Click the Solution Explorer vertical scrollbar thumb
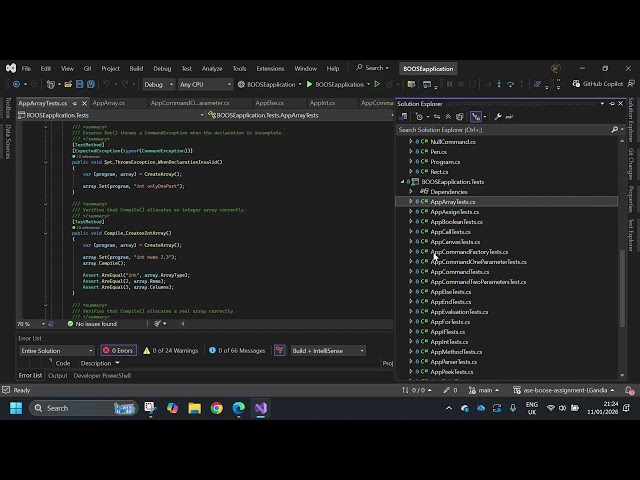The width and height of the screenshot is (640, 480). click(622, 288)
